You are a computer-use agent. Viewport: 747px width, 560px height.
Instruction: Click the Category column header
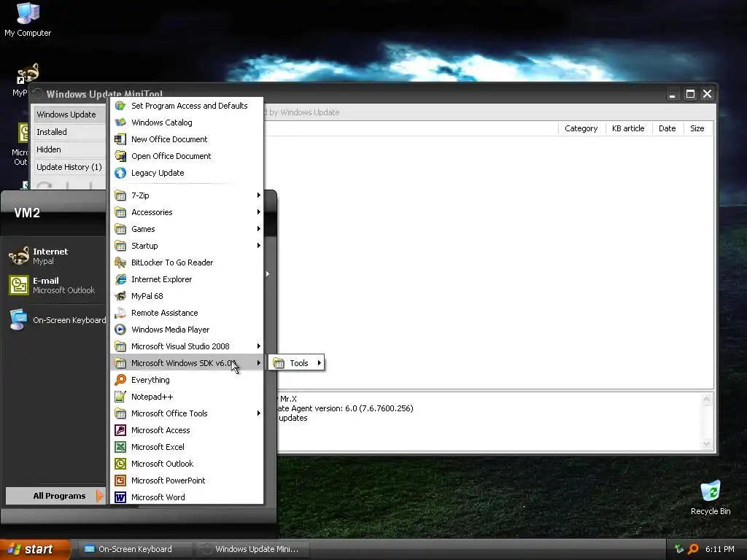(x=581, y=128)
